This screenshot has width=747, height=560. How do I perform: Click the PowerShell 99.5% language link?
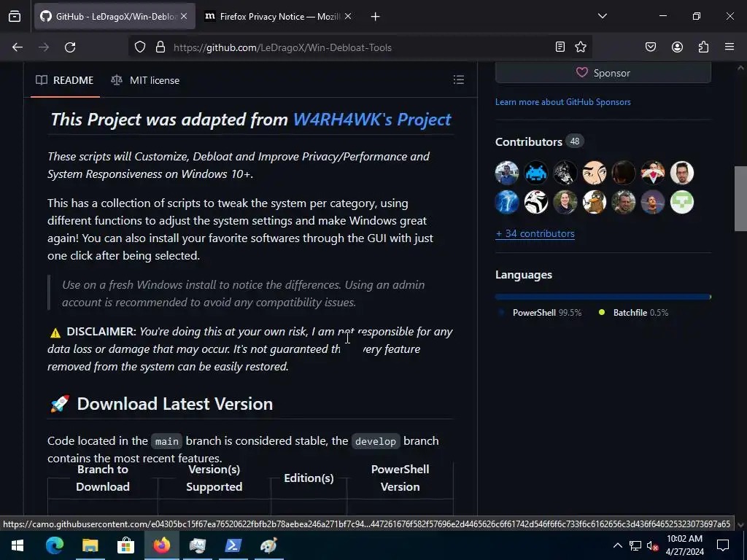coord(540,312)
